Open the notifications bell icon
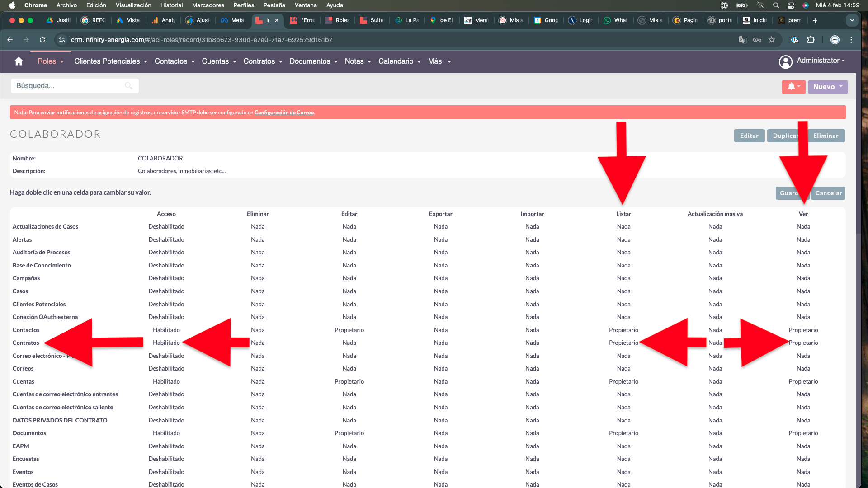 click(791, 87)
